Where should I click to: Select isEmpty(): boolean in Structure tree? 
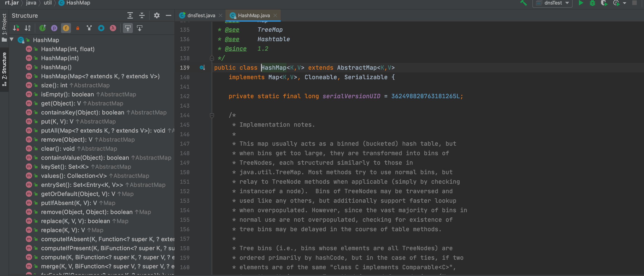pos(89,94)
